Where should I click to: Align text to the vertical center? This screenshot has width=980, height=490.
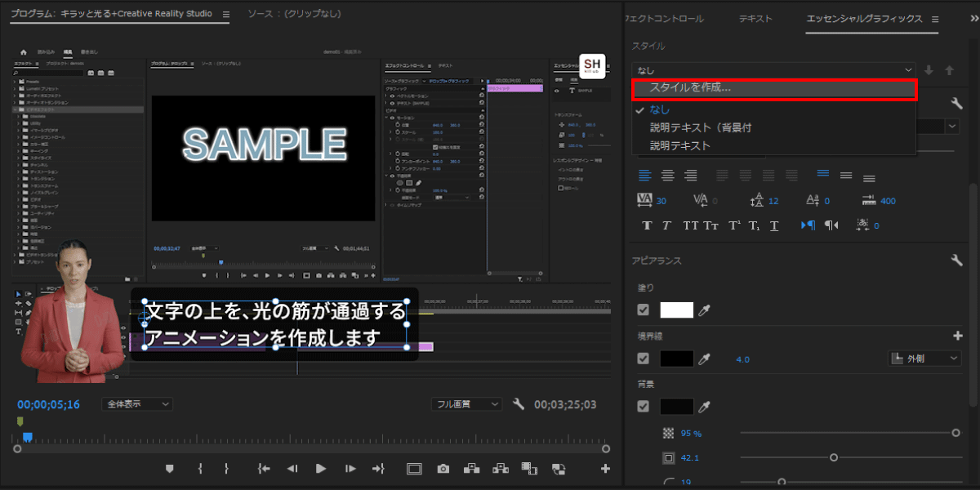tap(846, 176)
